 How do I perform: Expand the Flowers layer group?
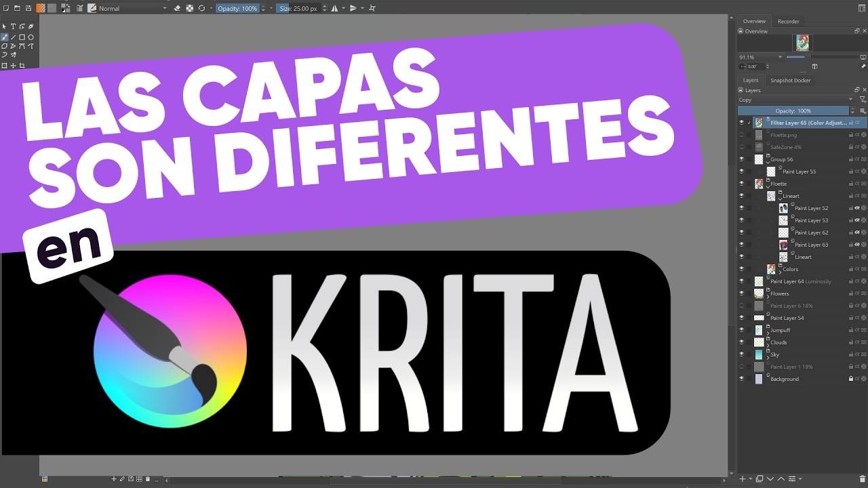[x=768, y=296]
